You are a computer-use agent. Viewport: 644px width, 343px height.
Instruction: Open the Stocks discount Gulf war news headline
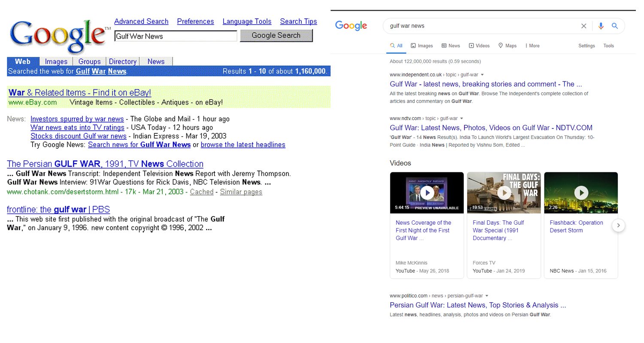point(79,136)
